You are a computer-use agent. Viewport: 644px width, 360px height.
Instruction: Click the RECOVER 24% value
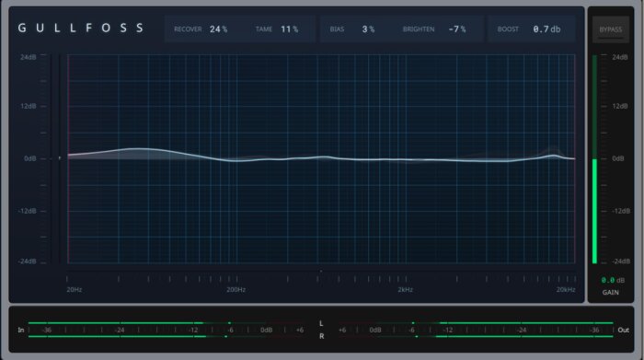[x=219, y=29]
